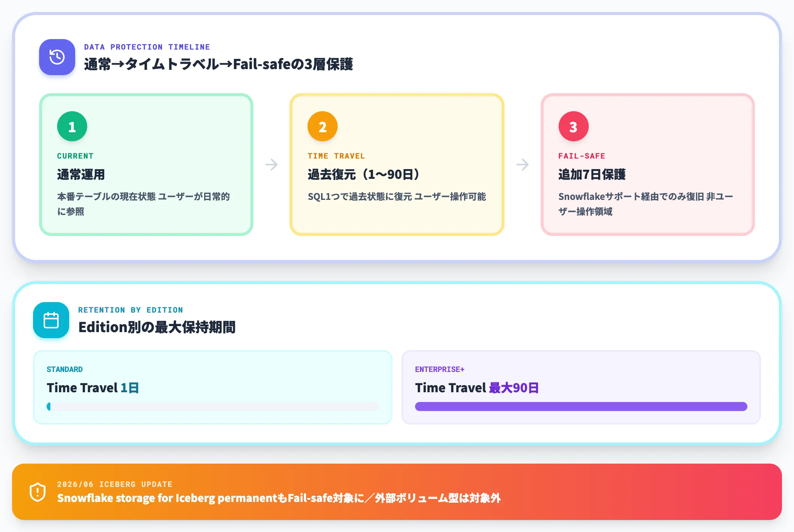Click the purple history clock icon
Viewport: 794px width, 532px height.
pyautogui.click(x=57, y=57)
